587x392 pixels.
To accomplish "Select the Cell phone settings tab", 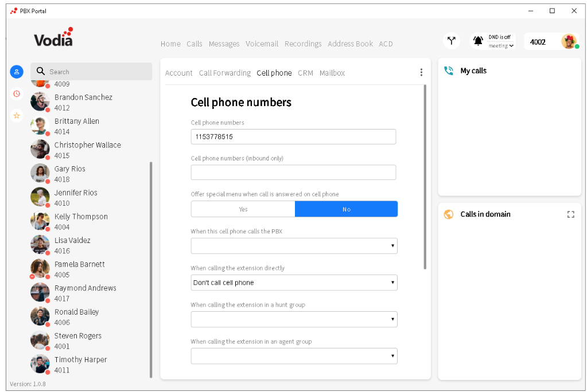I will pos(274,73).
